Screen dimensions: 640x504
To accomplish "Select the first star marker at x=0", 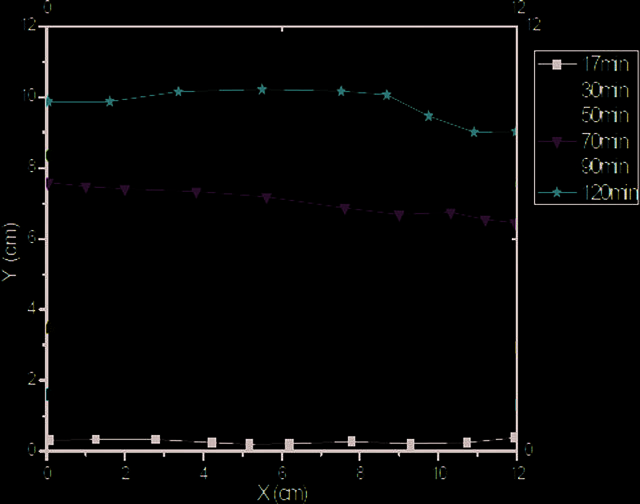I will pyautogui.click(x=49, y=102).
